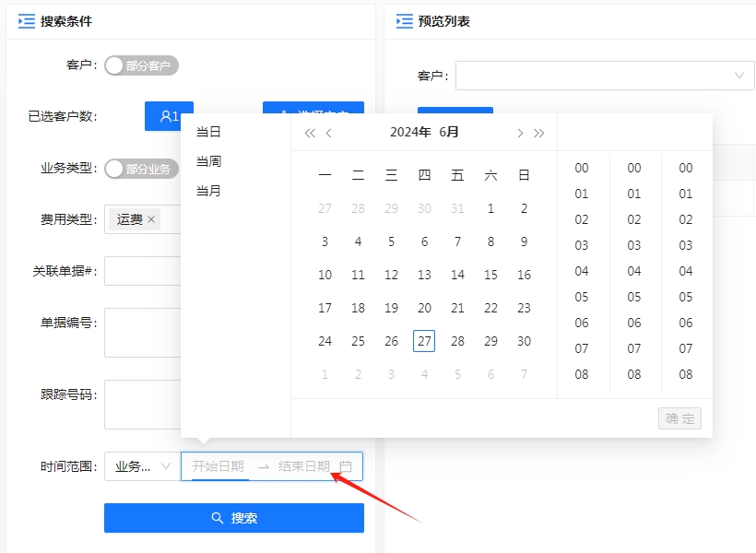Click the 结束日期 end date input
This screenshot has width=756, height=553.
click(x=303, y=466)
